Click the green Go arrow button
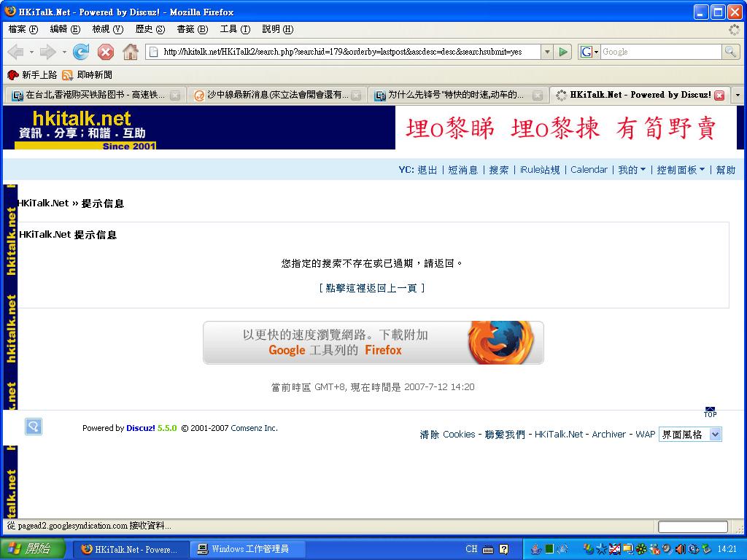 pyautogui.click(x=563, y=52)
